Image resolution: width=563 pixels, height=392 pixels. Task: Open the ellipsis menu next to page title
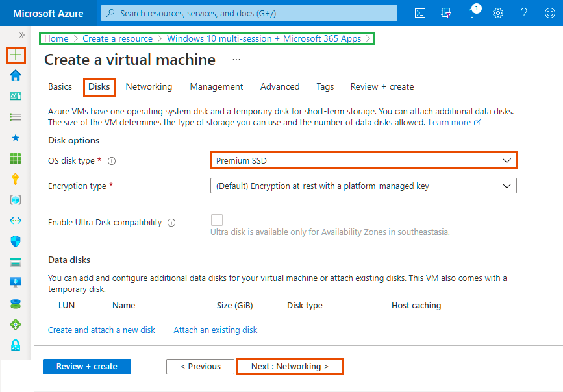tap(236, 60)
